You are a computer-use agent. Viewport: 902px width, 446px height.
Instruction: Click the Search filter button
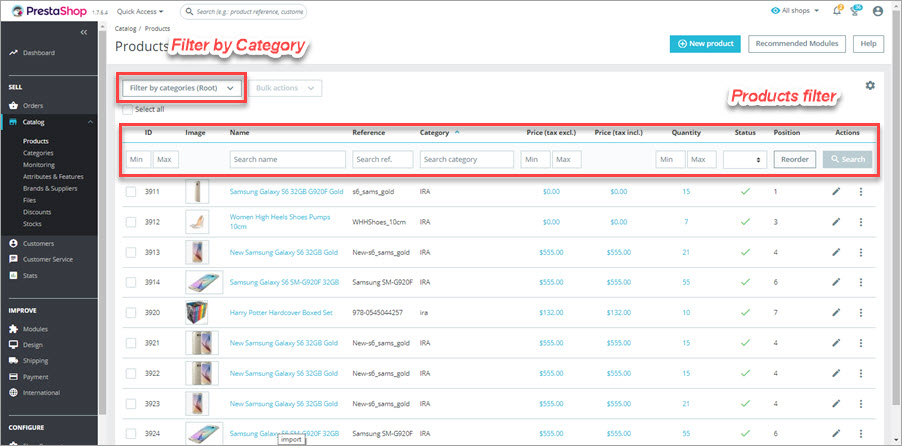pos(847,159)
